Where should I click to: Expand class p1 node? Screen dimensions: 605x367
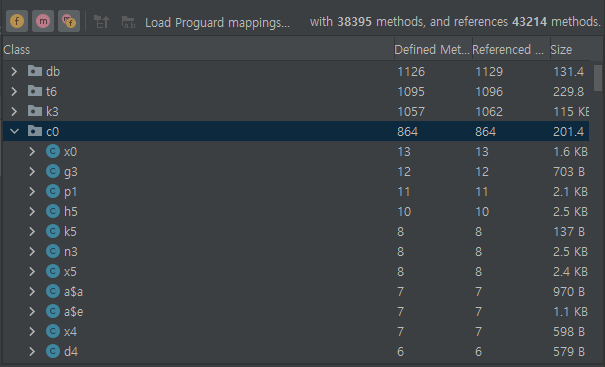pos(32,191)
